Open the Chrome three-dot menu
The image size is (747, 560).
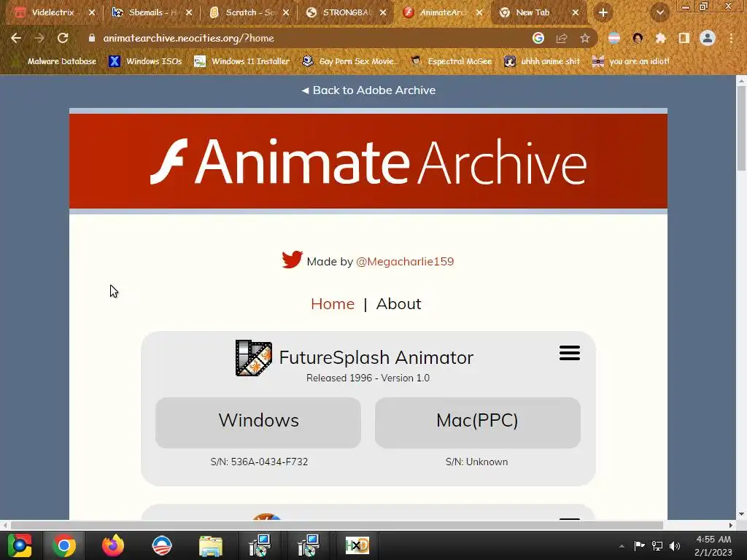coord(731,38)
